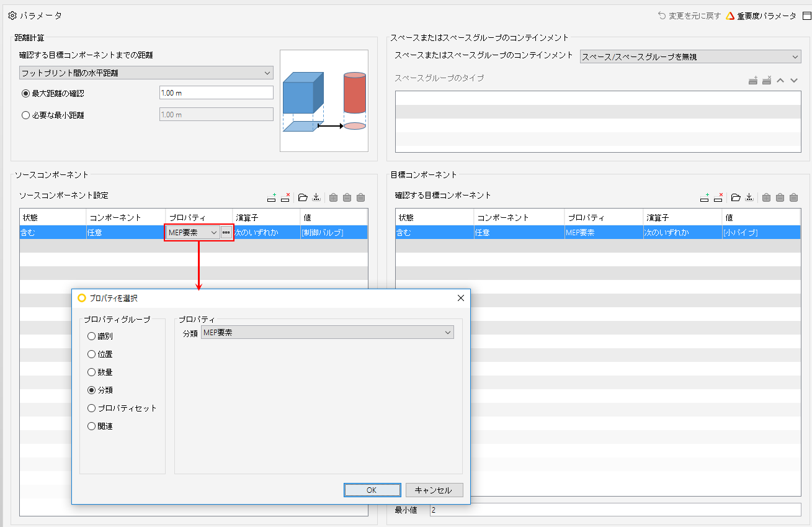This screenshot has width=812, height=527.
Task: Click MEP要素 cell in target table
Action: 604,232
